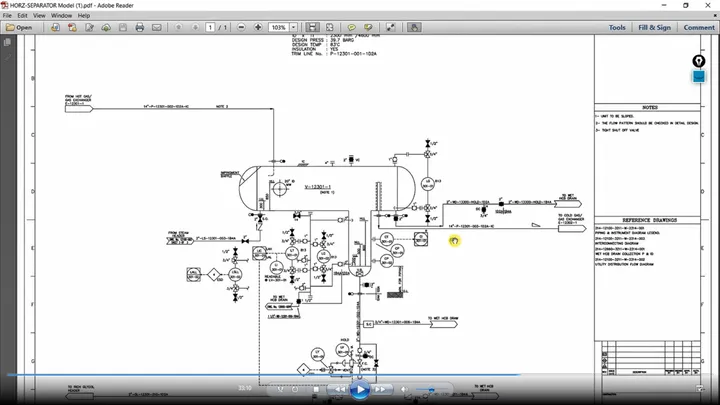Open the Comment pane
Screen dimensions: 720x405
(699, 28)
